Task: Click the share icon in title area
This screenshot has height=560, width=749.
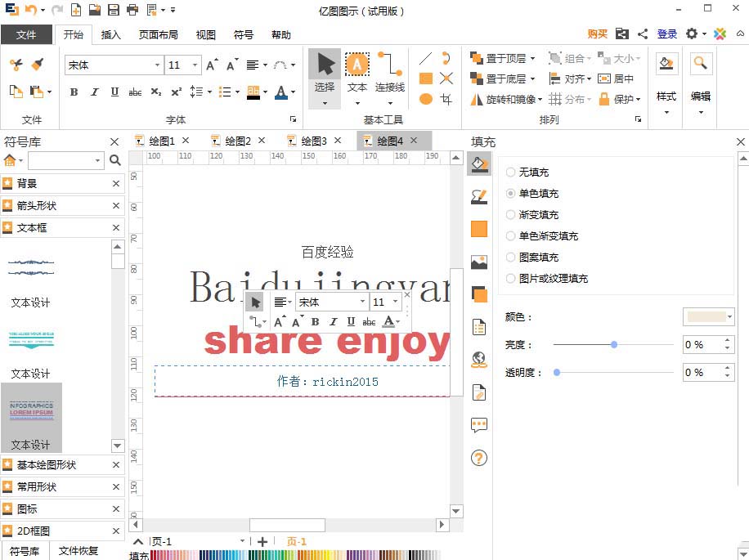Action: [643, 34]
